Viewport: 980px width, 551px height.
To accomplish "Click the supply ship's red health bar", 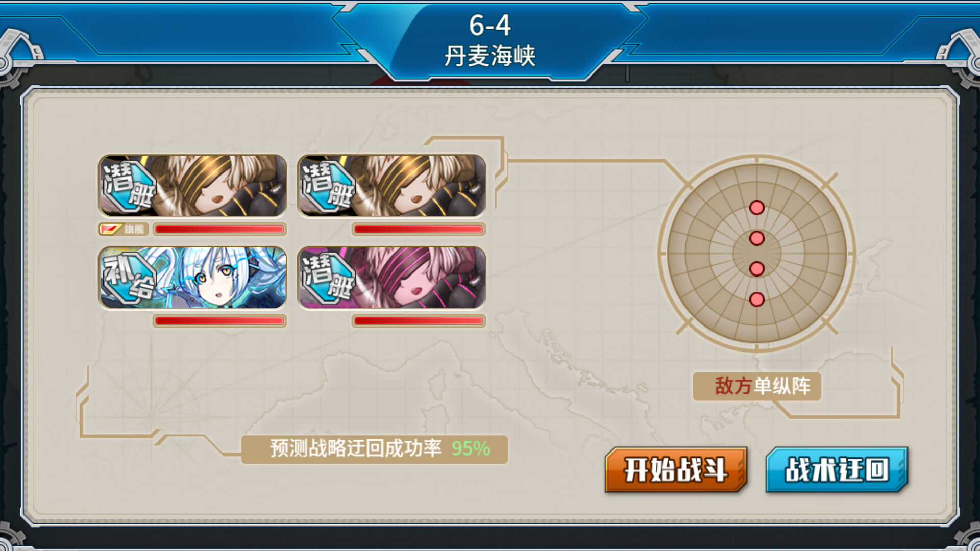I will tap(219, 321).
